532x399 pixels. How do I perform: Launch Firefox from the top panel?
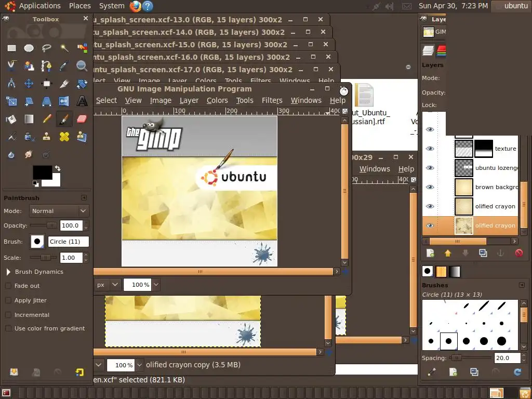pos(135,6)
